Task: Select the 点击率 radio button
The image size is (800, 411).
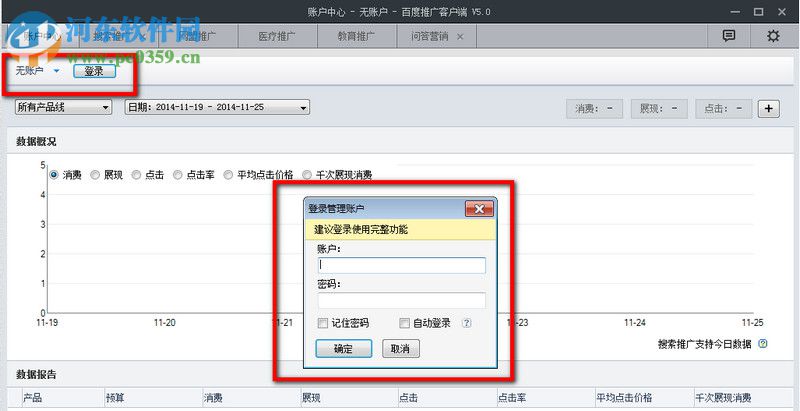Action: click(178, 175)
